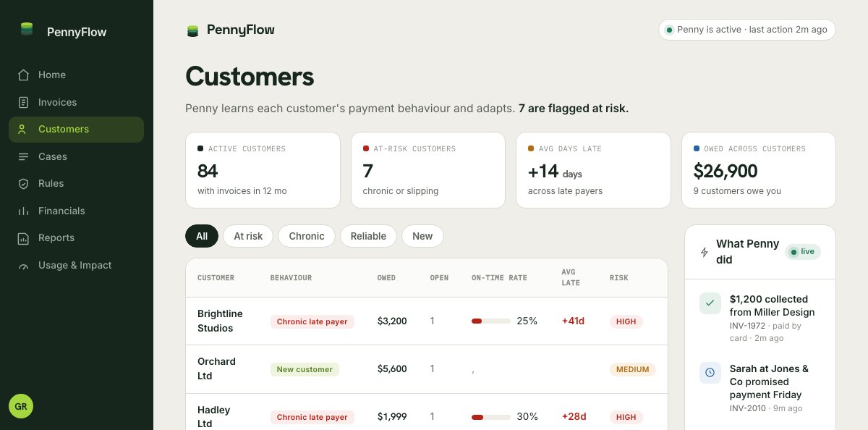Open the At-Risk Customers stat card

[x=428, y=170]
